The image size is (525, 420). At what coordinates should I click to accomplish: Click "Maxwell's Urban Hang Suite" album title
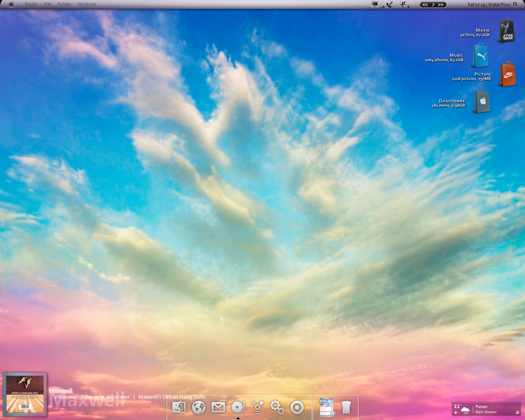(x=172, y=397)
